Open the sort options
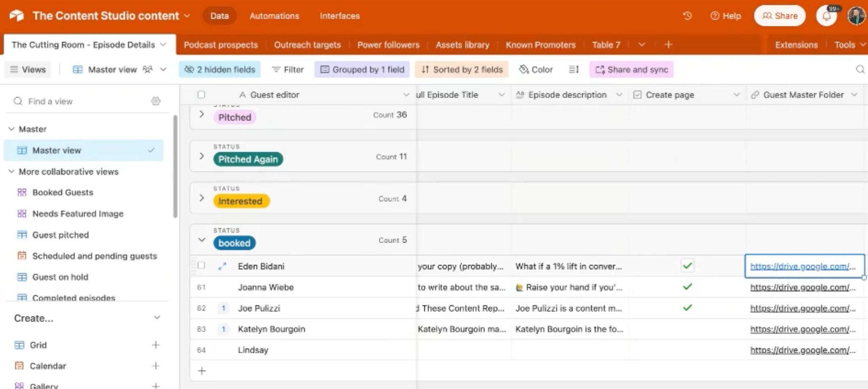 (x=461, y=69)
